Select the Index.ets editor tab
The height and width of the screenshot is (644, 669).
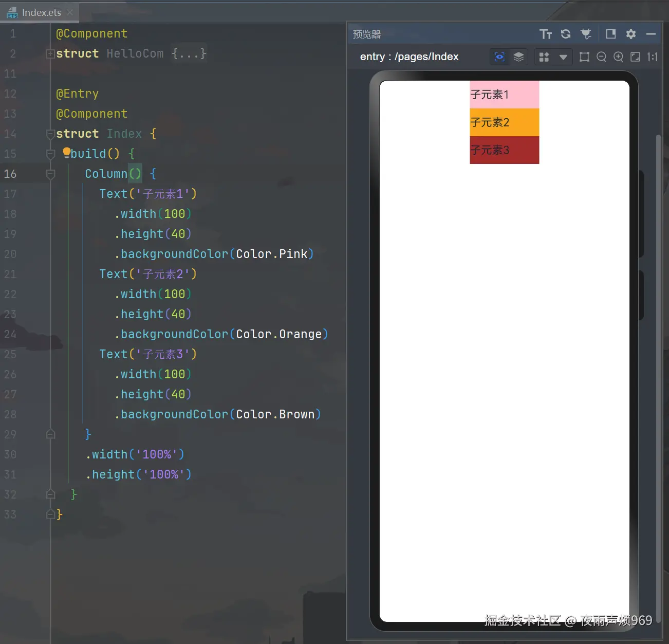pyautogui.click(x=41, y=12)
